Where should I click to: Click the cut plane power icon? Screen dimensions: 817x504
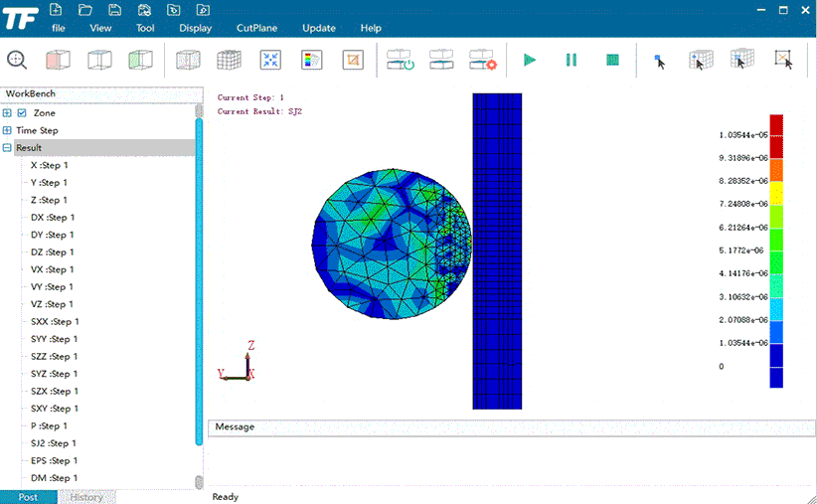click(x=401, y=60)
